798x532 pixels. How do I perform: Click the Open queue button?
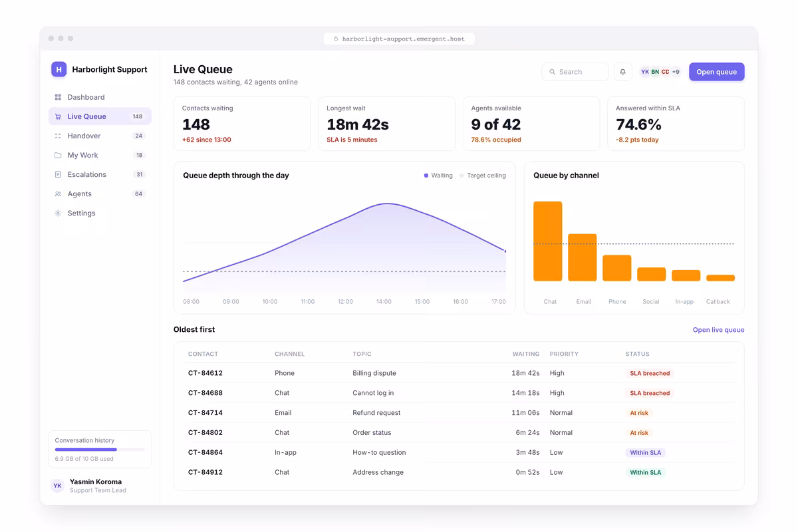click(716, 72)
